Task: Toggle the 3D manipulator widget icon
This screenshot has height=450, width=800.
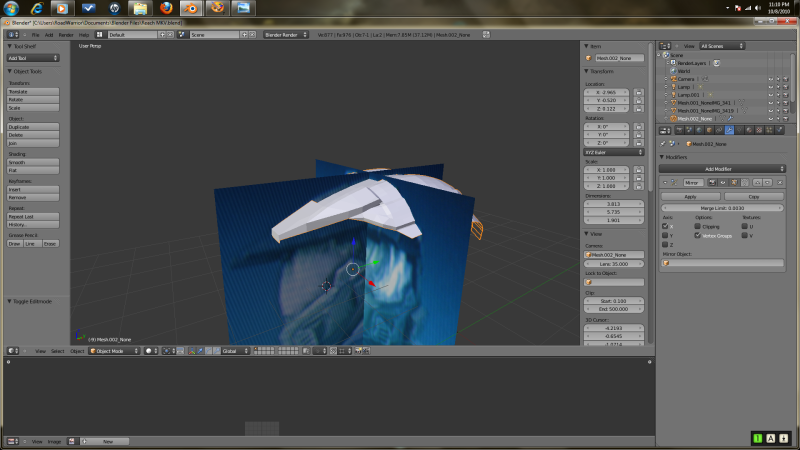Action: [x=192, y=351]
